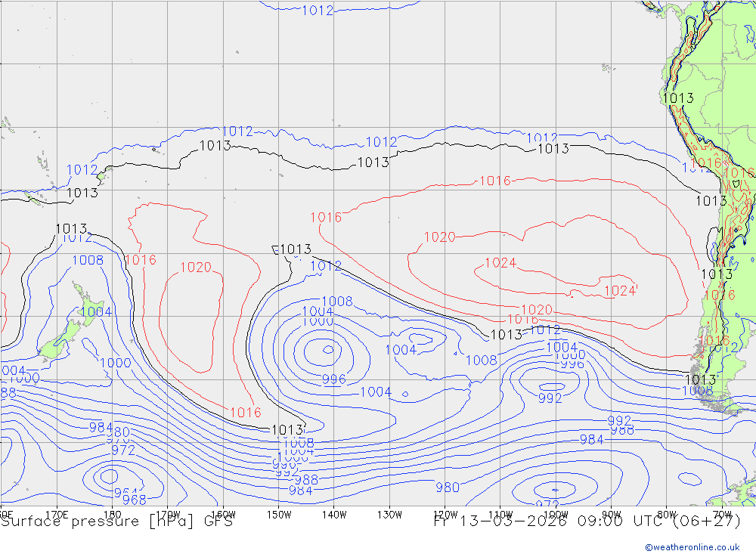Click the 1004 label over New Zealand

(96, 312)
